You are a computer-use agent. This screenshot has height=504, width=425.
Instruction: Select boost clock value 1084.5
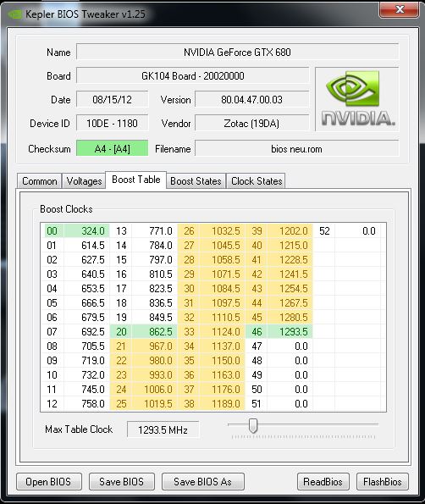pos(223,288)
